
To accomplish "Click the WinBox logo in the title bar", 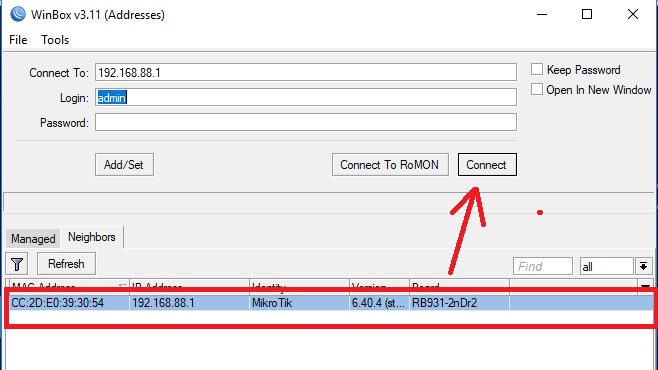I will coord(18,14).
